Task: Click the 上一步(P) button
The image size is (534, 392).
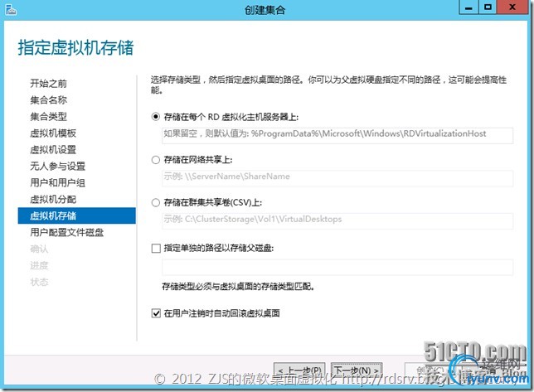Action: (299, 370)
